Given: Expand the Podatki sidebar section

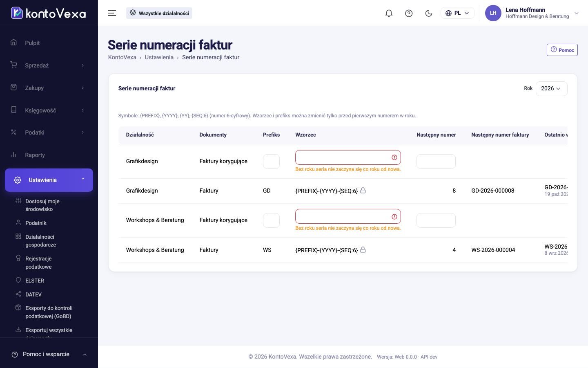Looking at the screenshot, I should [49, 132].
